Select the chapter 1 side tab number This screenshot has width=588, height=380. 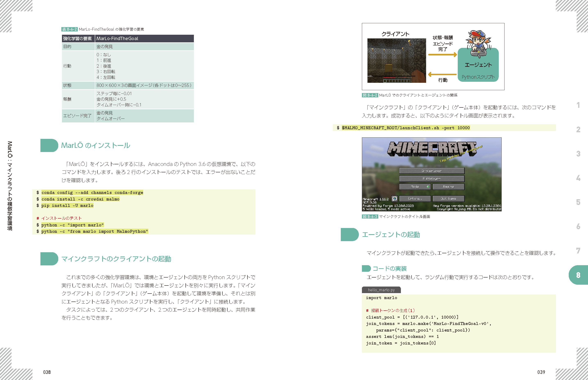point(578,105)
